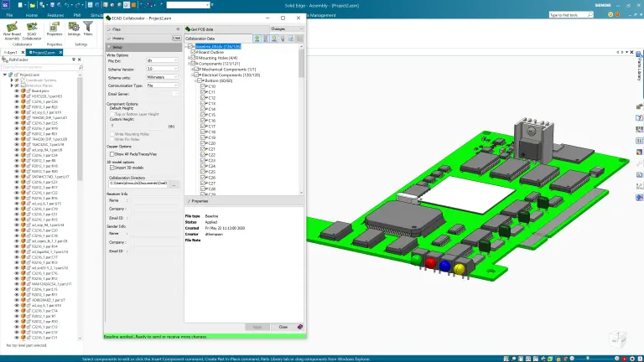Open the Features ribbon tab
The width and height of the screenshot is (644, 362).
55,15
